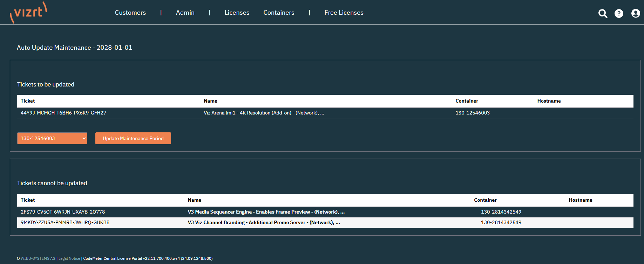Expand the 130-12546003 container dropdown
Viewport: 644px width, 264px height.
tap(52, 138)
